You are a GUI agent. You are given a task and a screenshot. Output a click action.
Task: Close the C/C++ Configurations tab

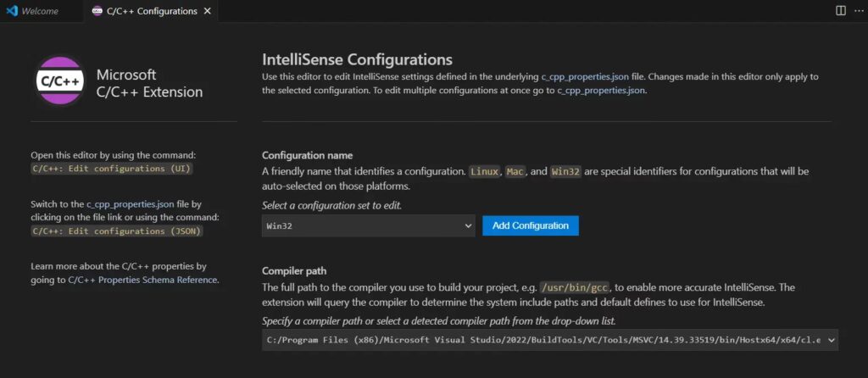[x=209, y=11]
